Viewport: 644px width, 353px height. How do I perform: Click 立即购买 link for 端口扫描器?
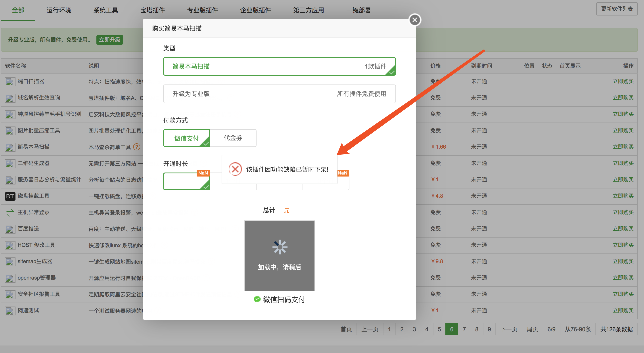(x=623, y=81)
